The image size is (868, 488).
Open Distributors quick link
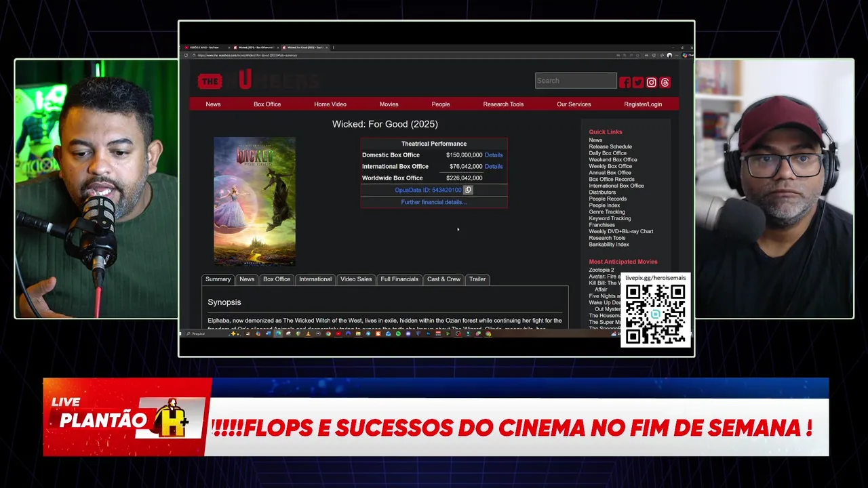click(602, 192)
